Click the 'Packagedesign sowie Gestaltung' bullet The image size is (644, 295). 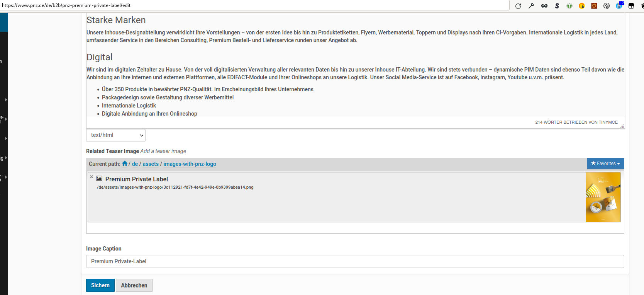coord(168,97)
